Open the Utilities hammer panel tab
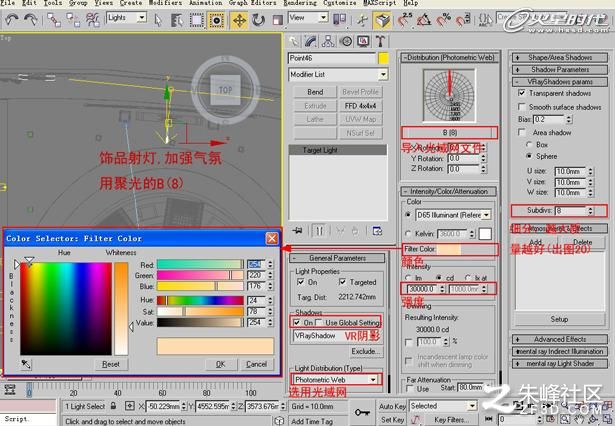Viewport: 615px width, 426px height. click(380, 41)
